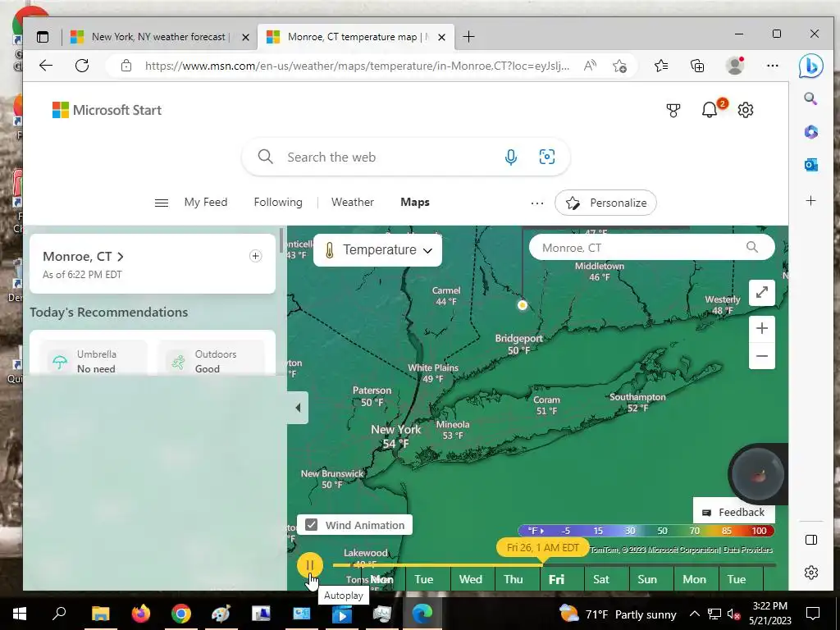Viewport: 840px width, 630px height.
Task: Open sidebar search icon
Action: [x=810, y=98]
